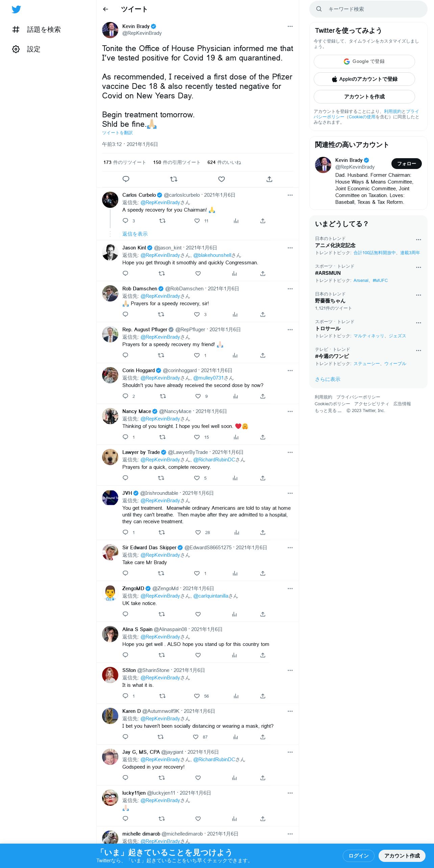The height and width of the screenshot is (868, 434).
Task: Retweet JVH's reply
Action: [162, 532]
